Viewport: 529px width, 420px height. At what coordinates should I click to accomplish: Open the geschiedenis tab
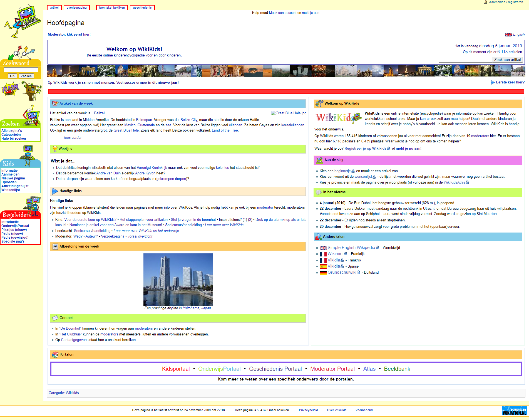(142, 8)
